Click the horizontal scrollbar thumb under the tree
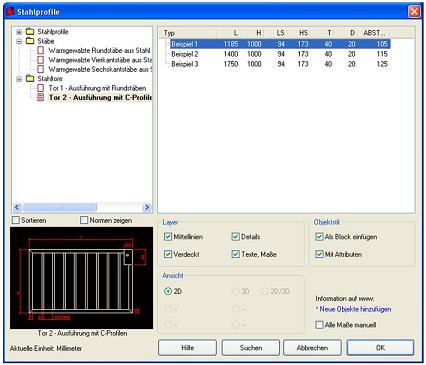This screenshot has width=426, height=365. point(59,207)
